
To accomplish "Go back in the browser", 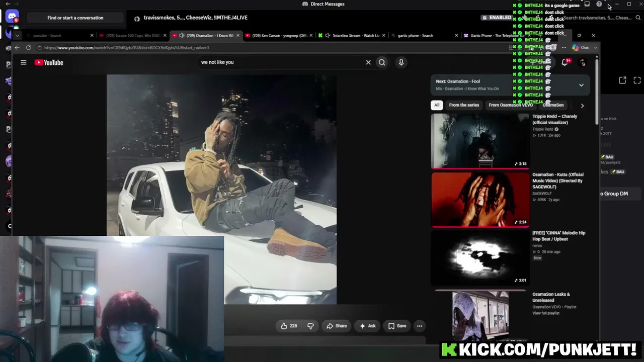I will point(17,48).
